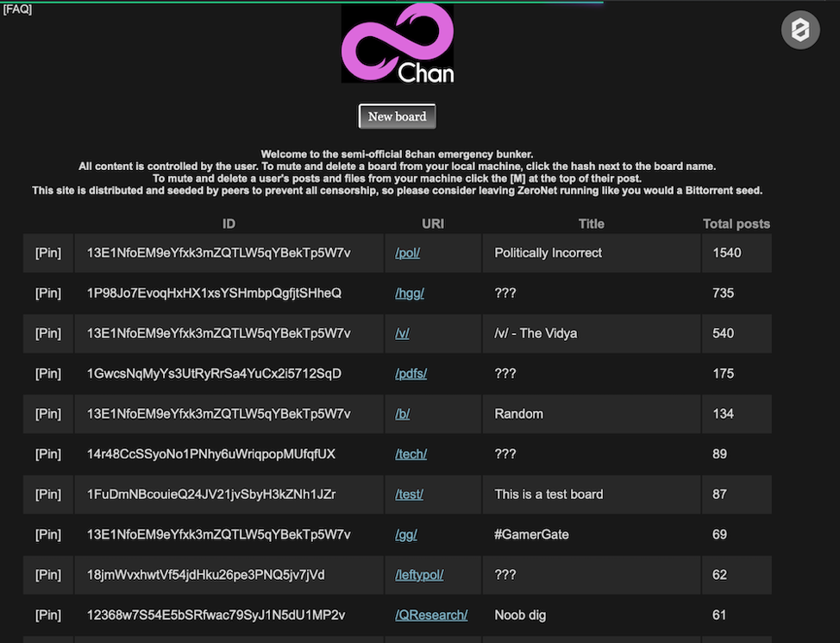Pin the /test/ board row
840x643 pixels.
(x=48, y=495)
